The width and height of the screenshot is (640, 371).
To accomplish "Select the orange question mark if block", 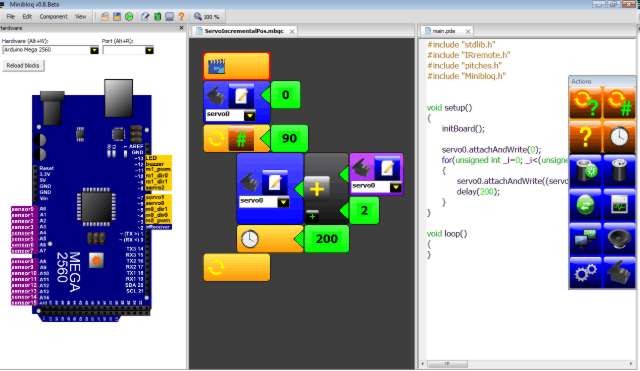I will (585, 136).
